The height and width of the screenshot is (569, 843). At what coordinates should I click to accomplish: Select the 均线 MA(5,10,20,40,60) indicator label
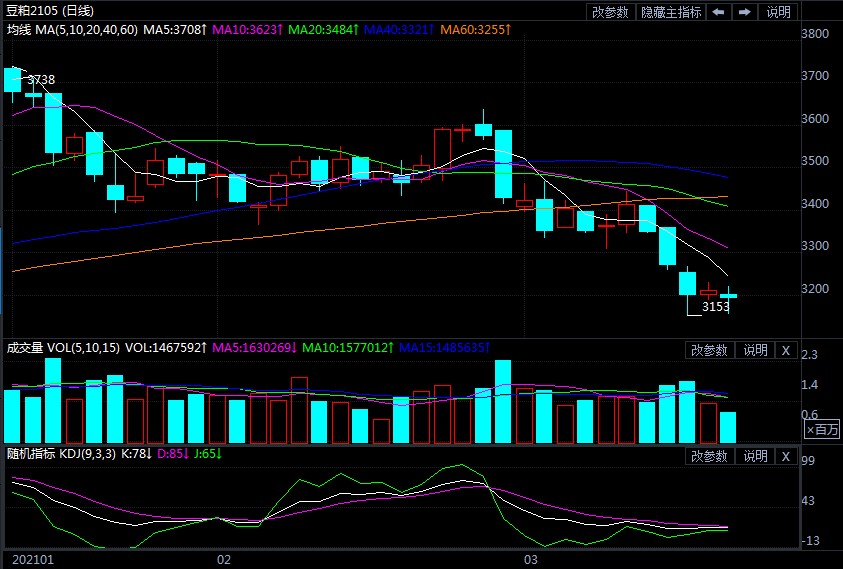(72, 31)
